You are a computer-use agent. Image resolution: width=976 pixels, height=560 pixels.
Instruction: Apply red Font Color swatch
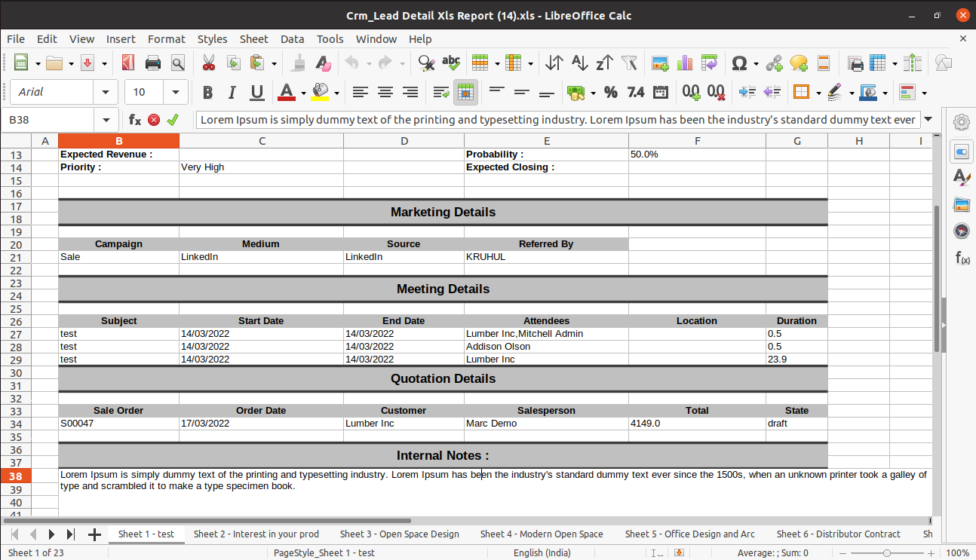pos(287,92)
